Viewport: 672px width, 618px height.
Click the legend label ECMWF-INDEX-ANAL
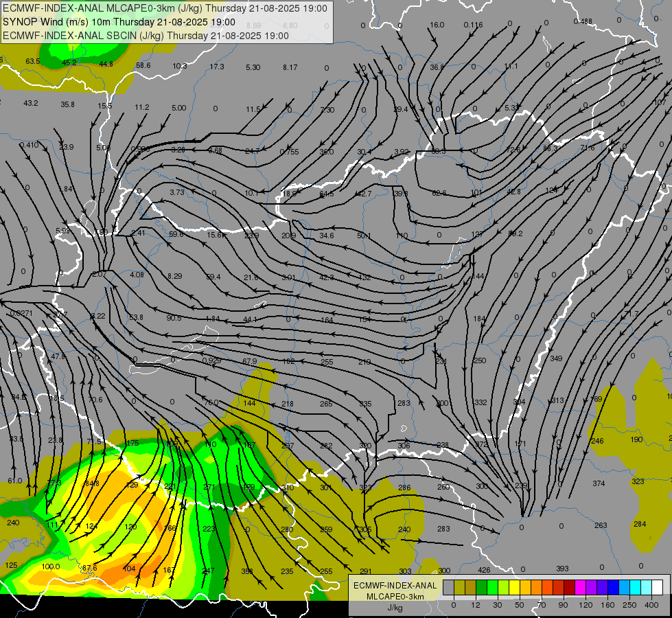coord(395,586)
